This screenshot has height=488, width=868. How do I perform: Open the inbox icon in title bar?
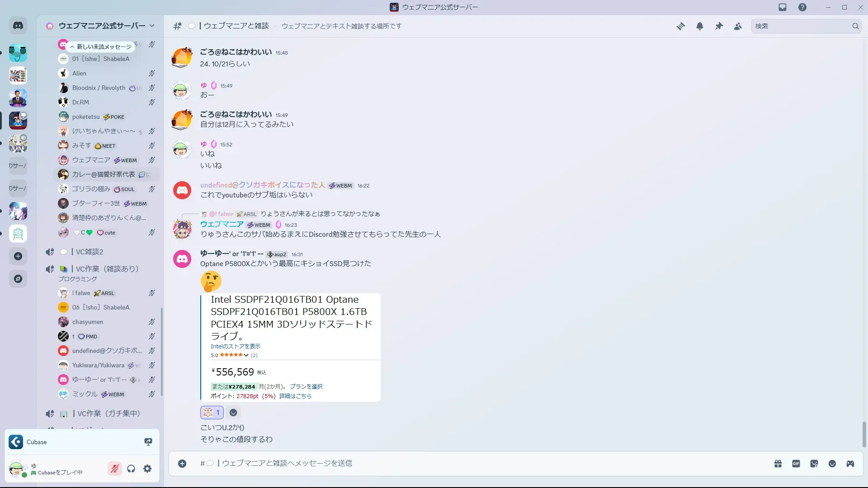[783, 7]
